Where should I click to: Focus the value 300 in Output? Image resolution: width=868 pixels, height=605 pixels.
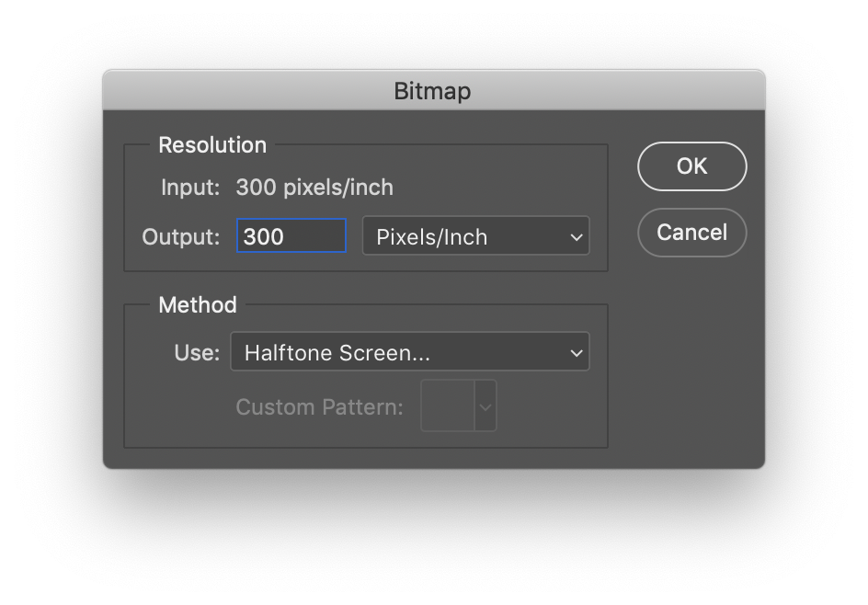coord(264,237)
